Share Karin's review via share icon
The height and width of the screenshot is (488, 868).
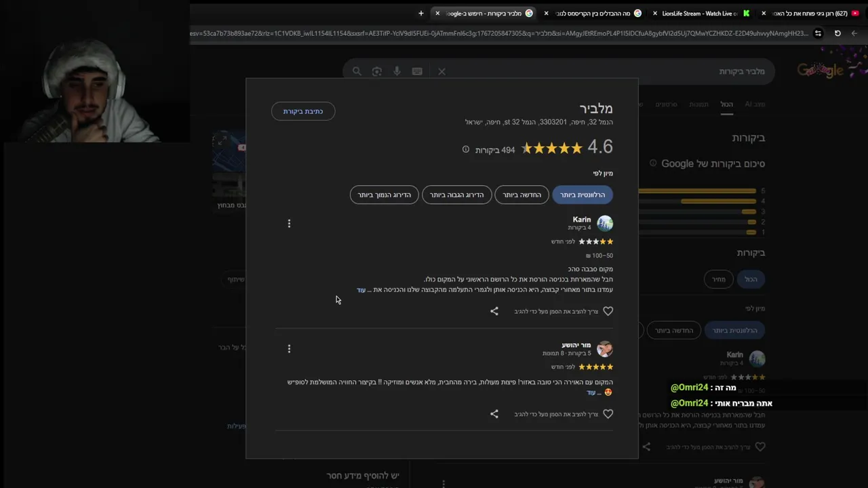click(x=494, y=311)
